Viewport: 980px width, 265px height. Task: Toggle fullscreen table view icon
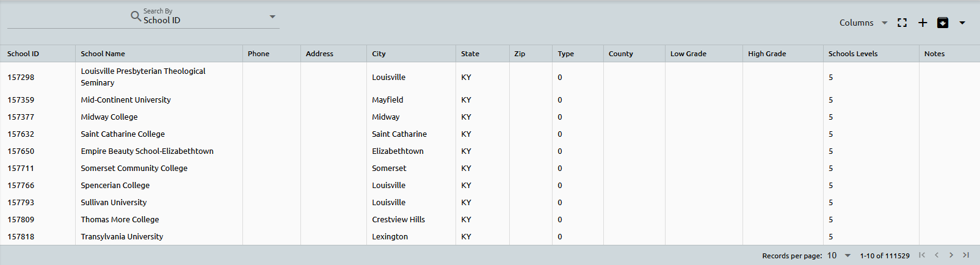(902, 23)
